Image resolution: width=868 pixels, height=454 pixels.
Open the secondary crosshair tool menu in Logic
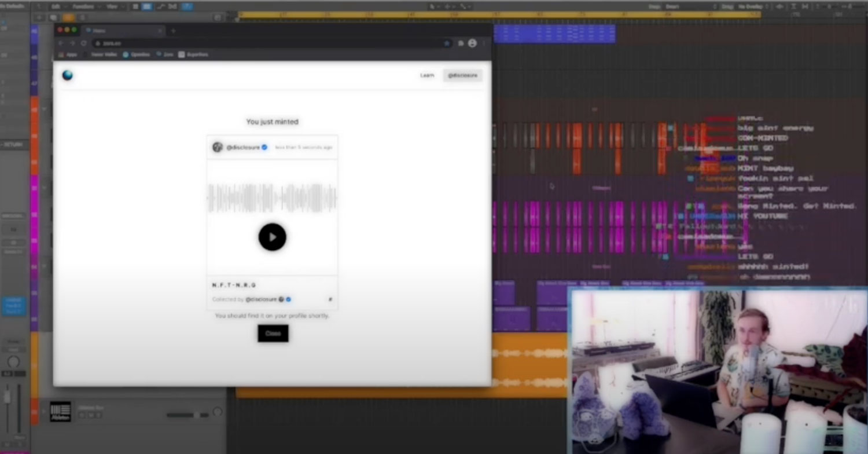pos(450,6)
